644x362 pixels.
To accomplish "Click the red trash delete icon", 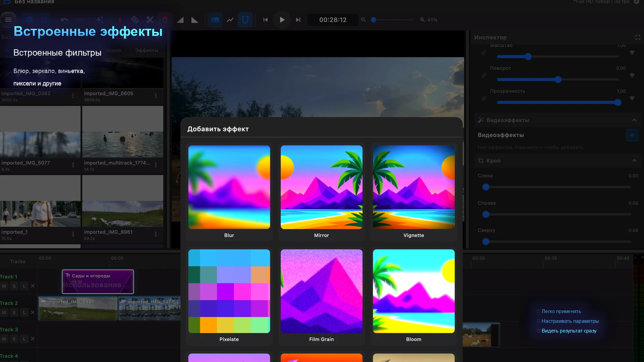I will tap(165, 20).
